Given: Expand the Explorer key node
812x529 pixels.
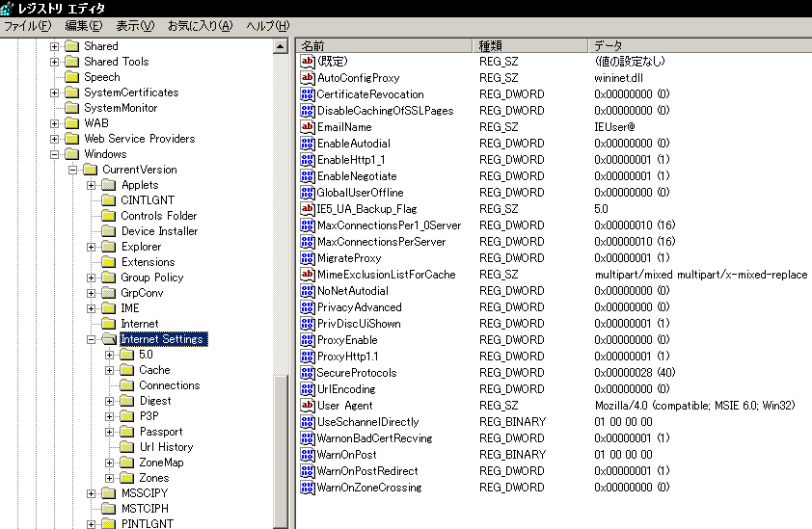Looking at the screenshot, I should tap(92, 247).
